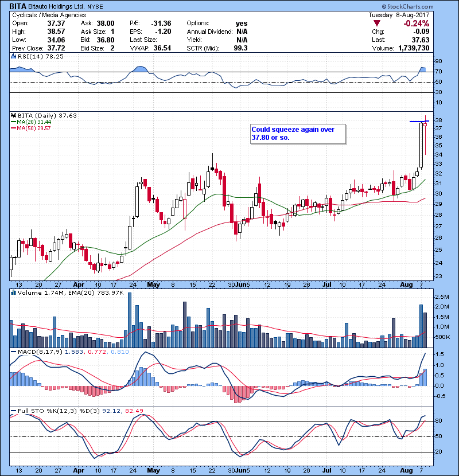Click the Ask price 38.00
Screen dimensions: 459x476
(106, 24)
